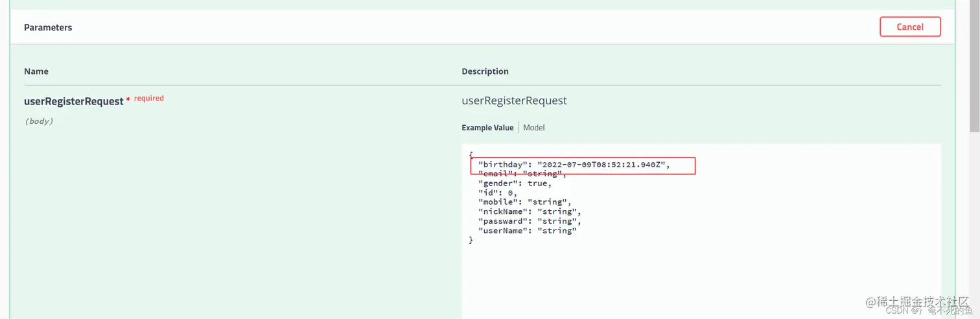
Task: Click the Cancel button
Action: [910, 27]
